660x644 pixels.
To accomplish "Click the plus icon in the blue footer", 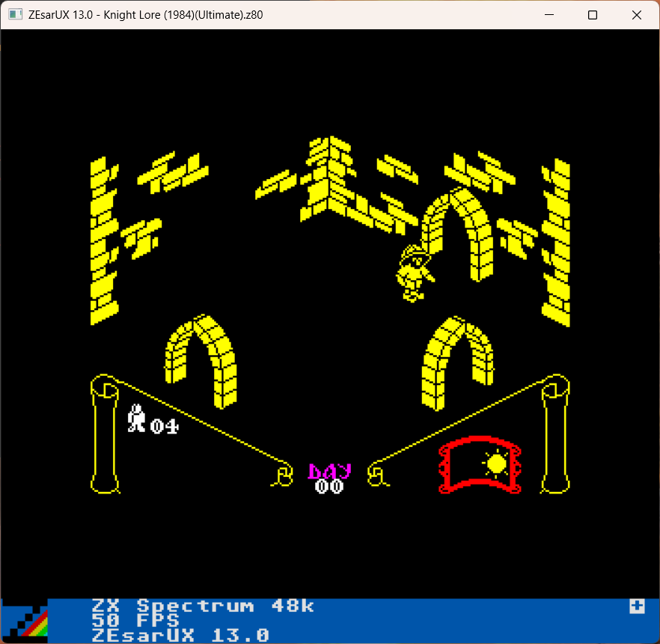I will coord(636,606).
